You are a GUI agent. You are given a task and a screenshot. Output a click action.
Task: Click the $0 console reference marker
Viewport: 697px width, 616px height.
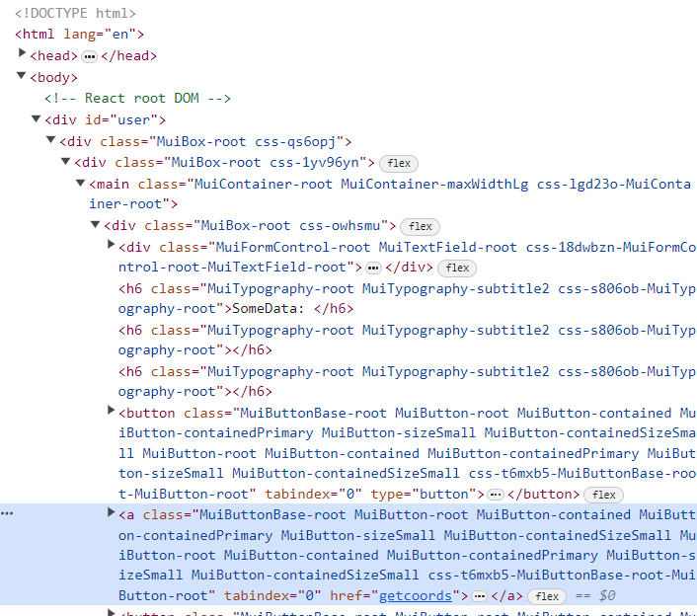click(607, 596)
